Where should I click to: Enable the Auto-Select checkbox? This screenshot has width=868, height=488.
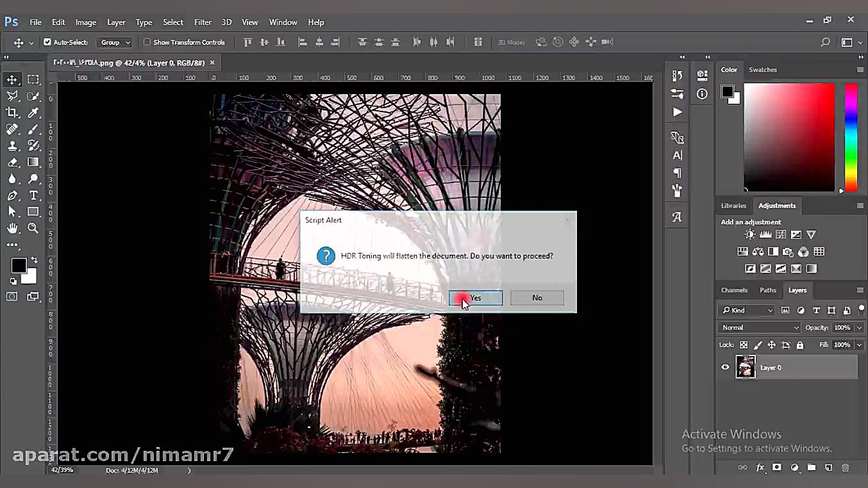coord(47,42)
